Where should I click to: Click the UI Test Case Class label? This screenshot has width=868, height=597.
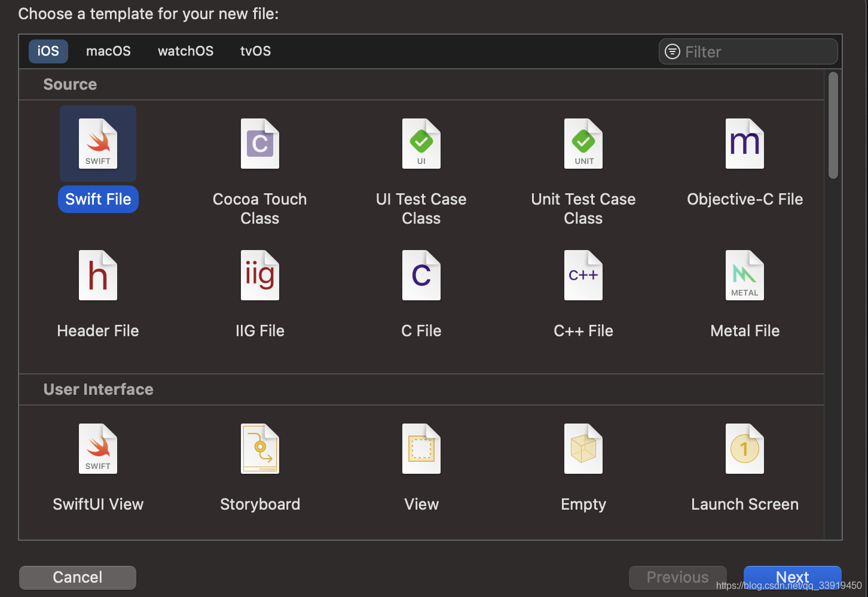421,209
